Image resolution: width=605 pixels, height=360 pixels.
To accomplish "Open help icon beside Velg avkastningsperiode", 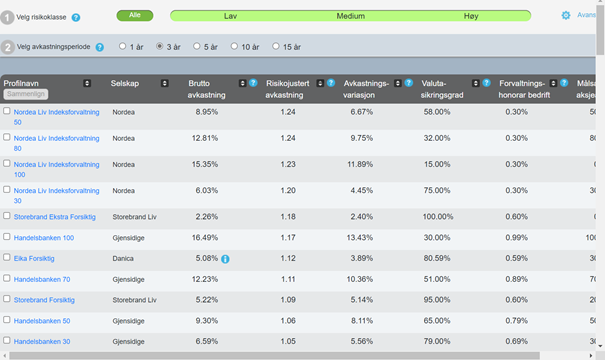I will click(100, 47).
